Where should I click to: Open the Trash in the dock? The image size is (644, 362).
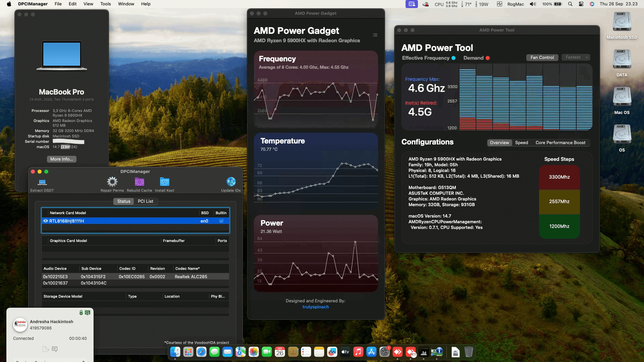(469, 352)
